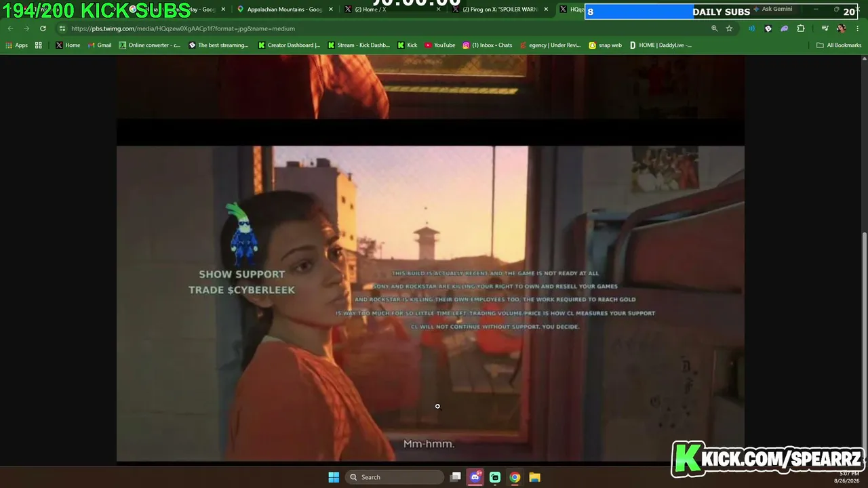Click the taskbar Search box
The width and height of the screenshot is (868, 488).
tap(395, 477)
